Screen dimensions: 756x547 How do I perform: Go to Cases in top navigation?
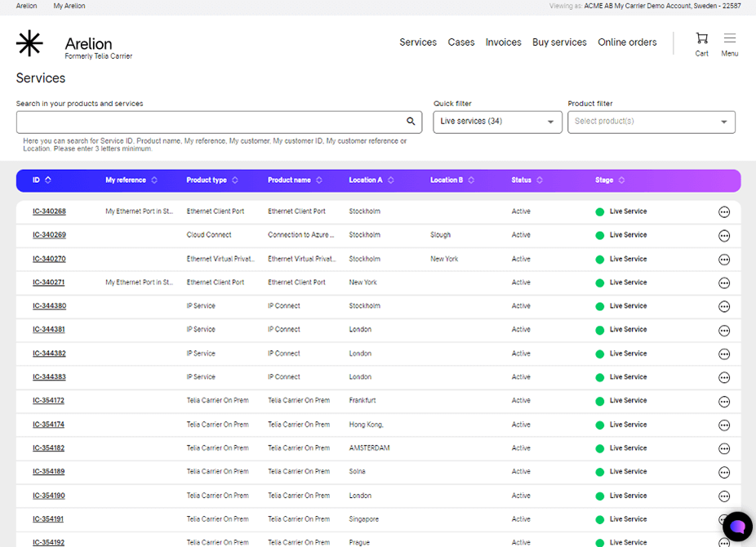tap(461, 42)
